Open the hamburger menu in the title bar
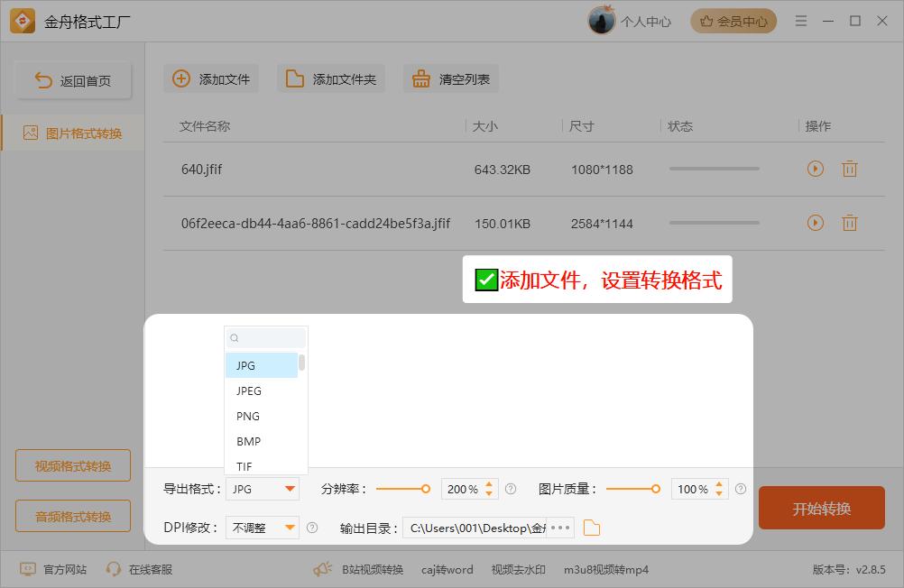Image resolution: width=904 pixels, height=588 pixels. (801, 21)
